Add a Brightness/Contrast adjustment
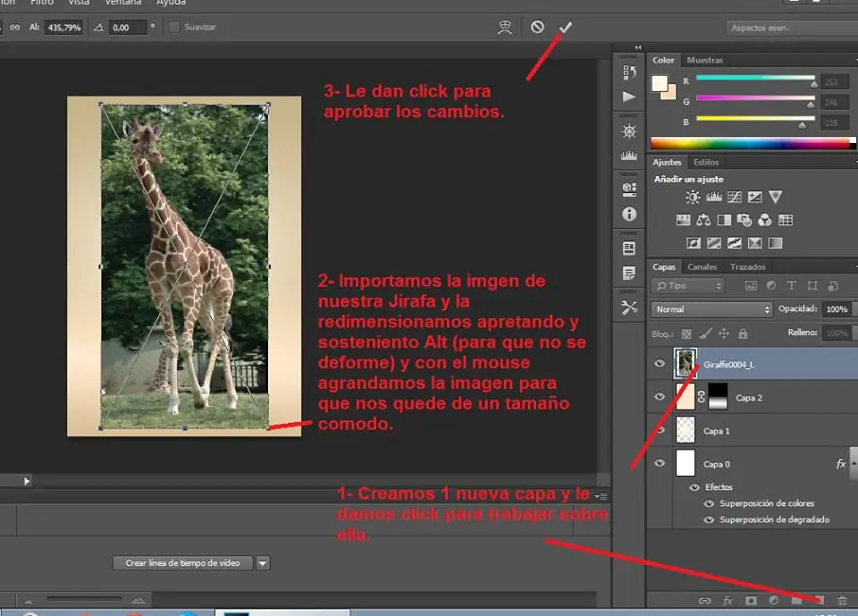Screen dimensions: 858x616 pyautogui.click(x=693, y=197)
